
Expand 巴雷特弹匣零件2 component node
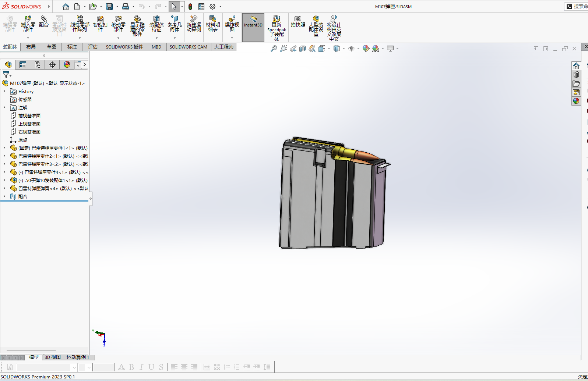click(4, 156)
